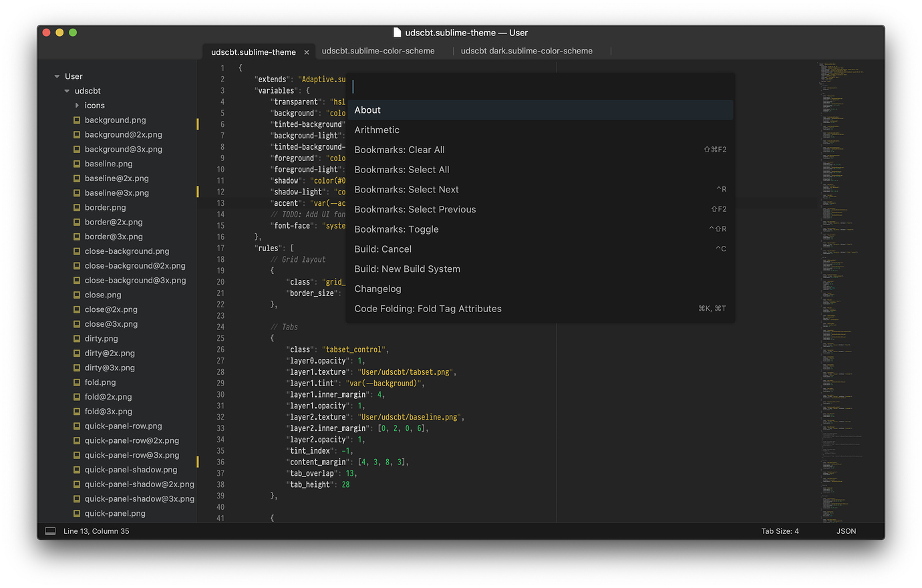The image size is (922, 588).
Task: Open the udscbt dark.sublime-color-scheme tab
Action: coord(526,51)
